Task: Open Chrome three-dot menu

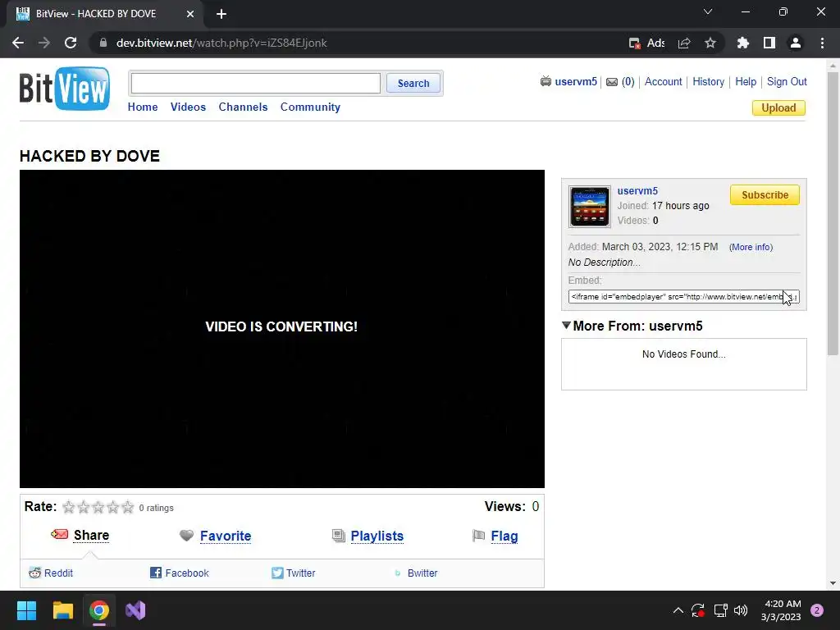Action: (822, 43)
